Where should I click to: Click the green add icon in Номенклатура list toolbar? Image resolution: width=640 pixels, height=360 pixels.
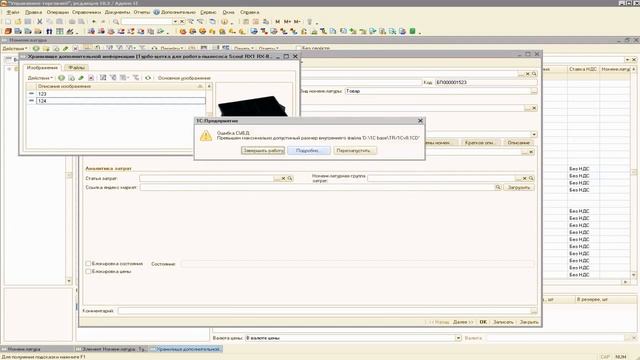click(x=36, y=49)
